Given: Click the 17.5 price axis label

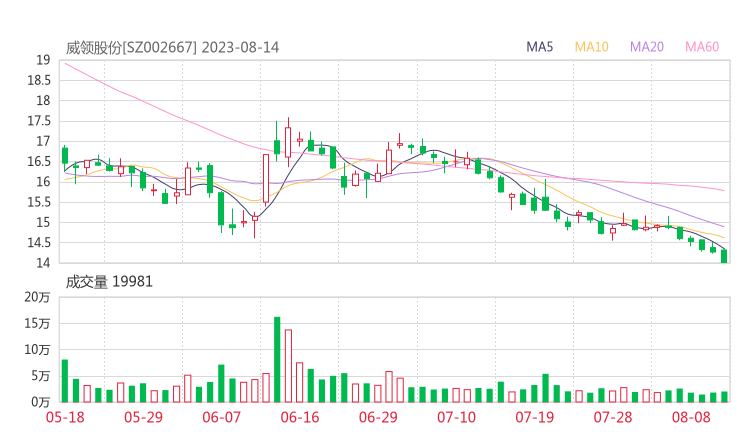Looking at the screenshot, I should coord(39,121).
